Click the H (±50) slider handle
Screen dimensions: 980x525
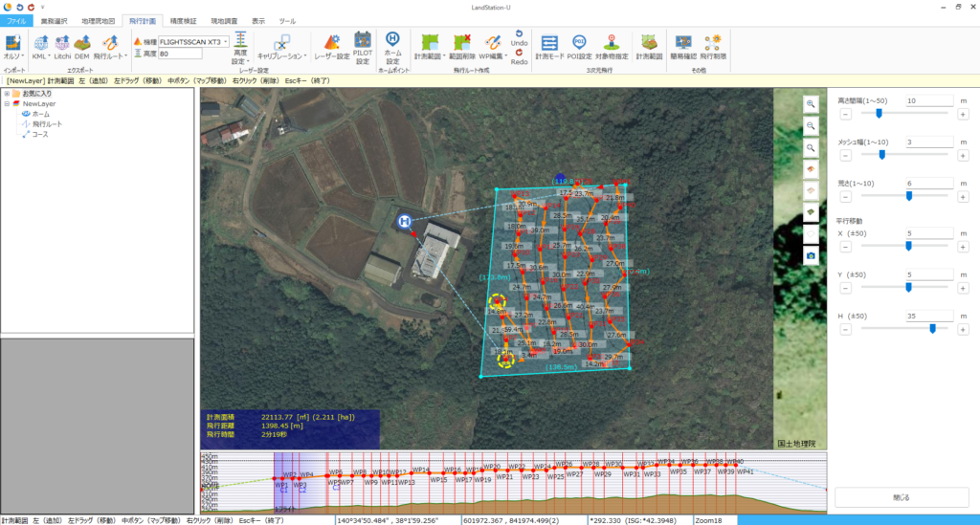point(932,328)
